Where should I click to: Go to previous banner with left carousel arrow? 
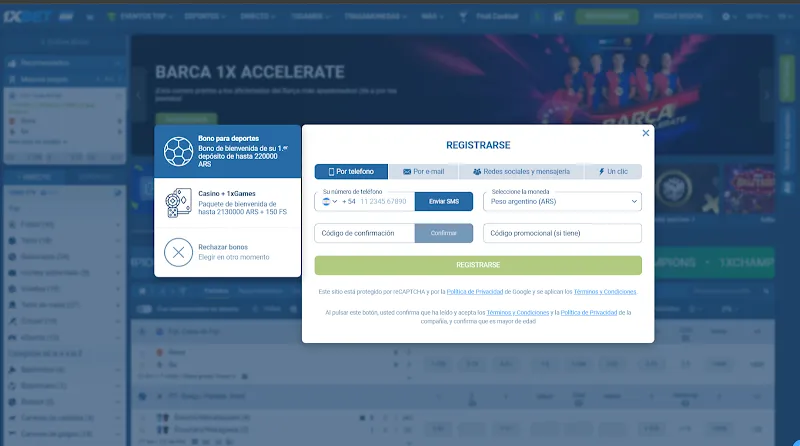138,95
